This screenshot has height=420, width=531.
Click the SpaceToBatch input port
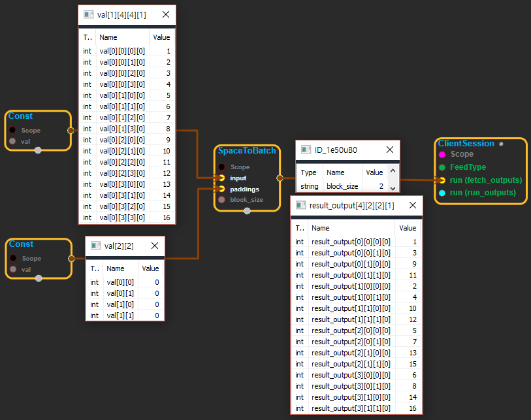click(222, 178)
